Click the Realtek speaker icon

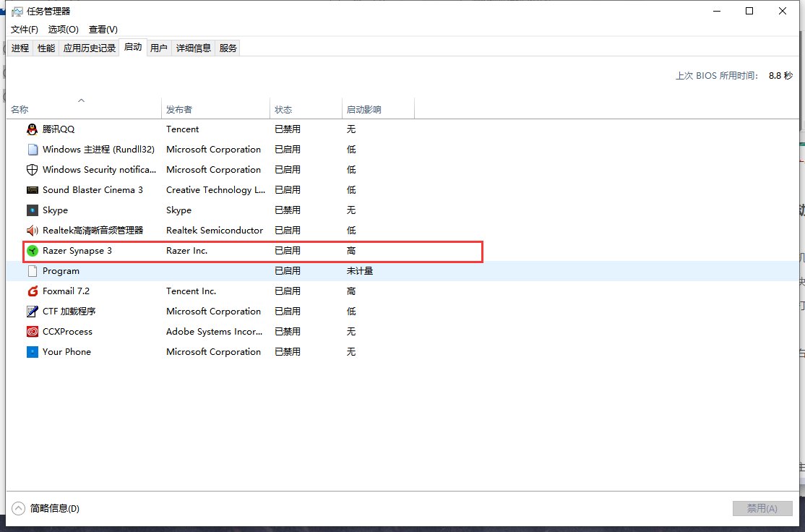click(32, 231)
